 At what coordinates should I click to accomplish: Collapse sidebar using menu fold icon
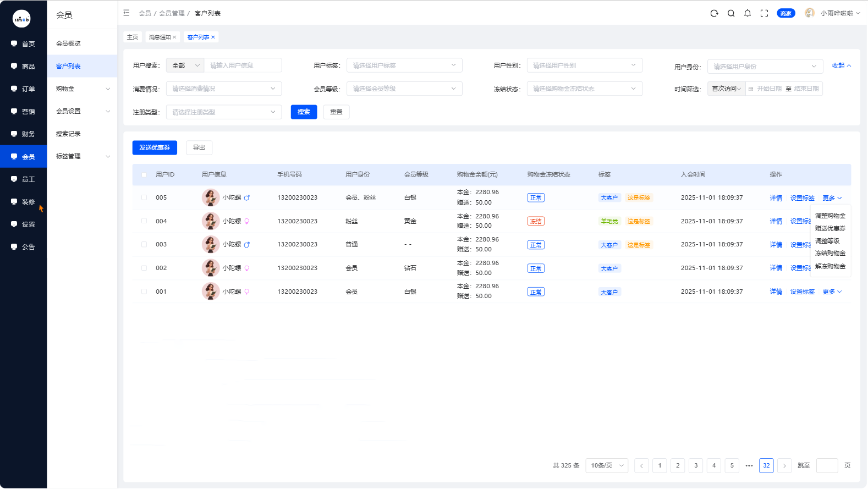(127, 13)
